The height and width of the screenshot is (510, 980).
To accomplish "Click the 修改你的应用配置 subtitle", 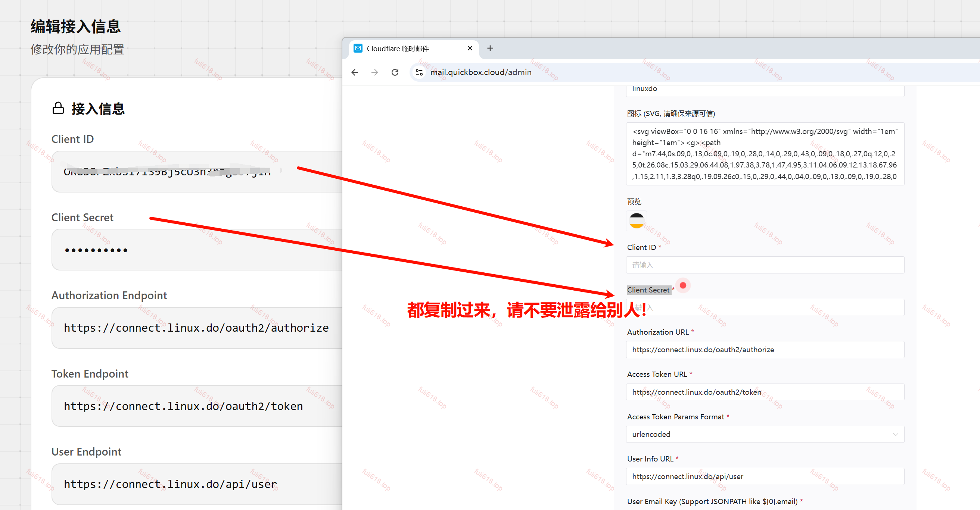I will (77, 50).
